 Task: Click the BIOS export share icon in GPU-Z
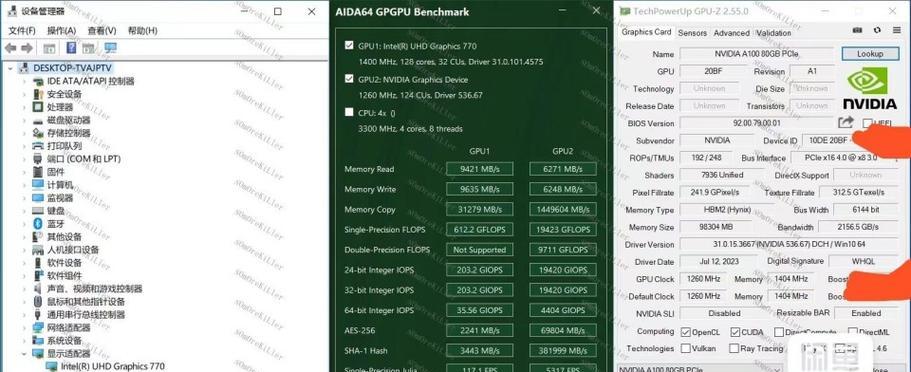coord(846,123)
